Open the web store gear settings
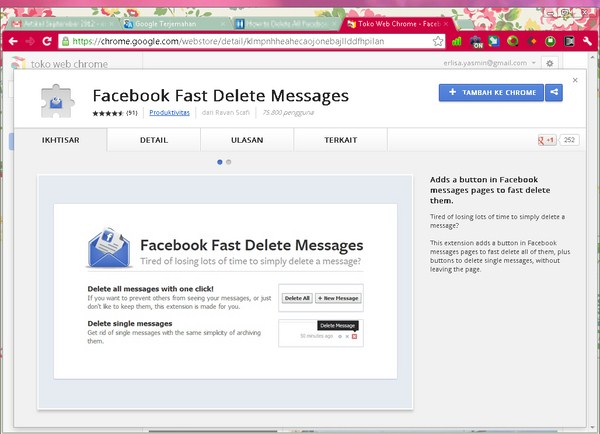The height and width of the screenshot is (434, 600). click(549, 63)
